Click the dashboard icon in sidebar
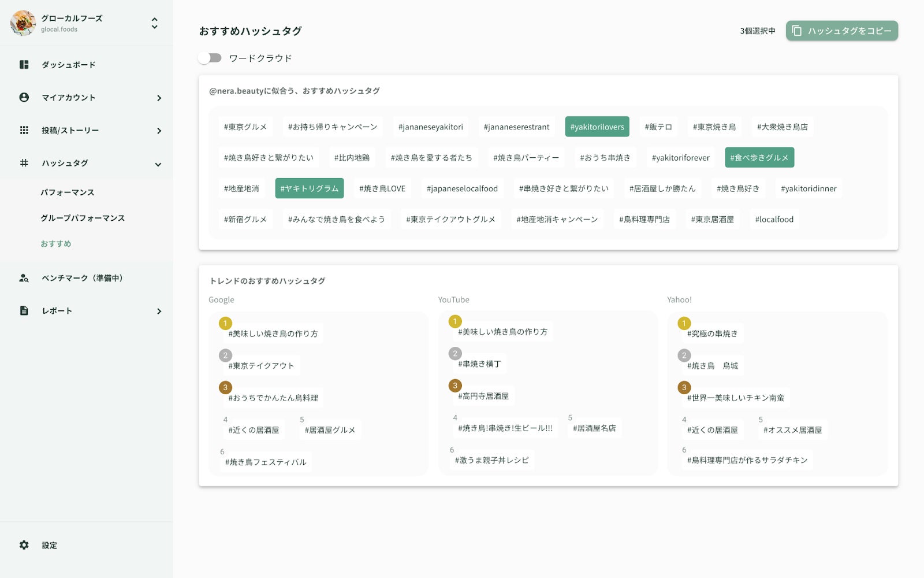The image size is (924, 578). tap(24, 65)
